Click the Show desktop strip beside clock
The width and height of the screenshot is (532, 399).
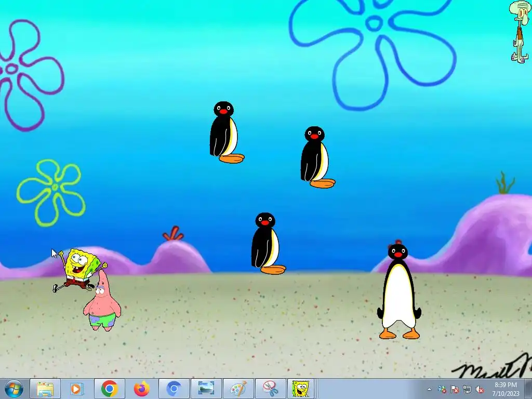528,389
